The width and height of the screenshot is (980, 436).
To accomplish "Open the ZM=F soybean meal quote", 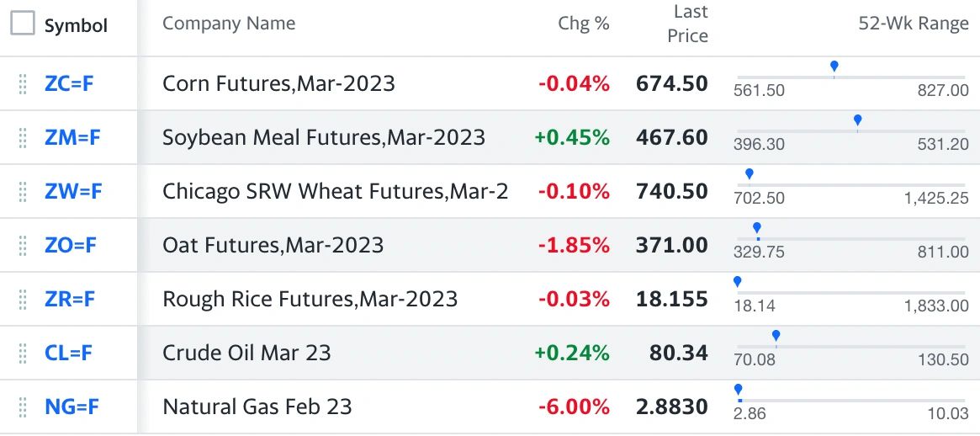I will (x=72, y=138).
